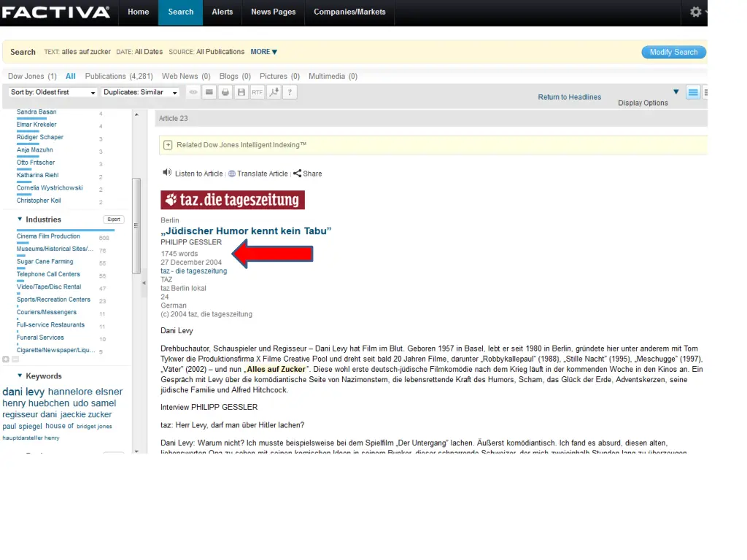747x560 pixels.
Task: Click the minus icon below the Industries list
Action: 15,359
